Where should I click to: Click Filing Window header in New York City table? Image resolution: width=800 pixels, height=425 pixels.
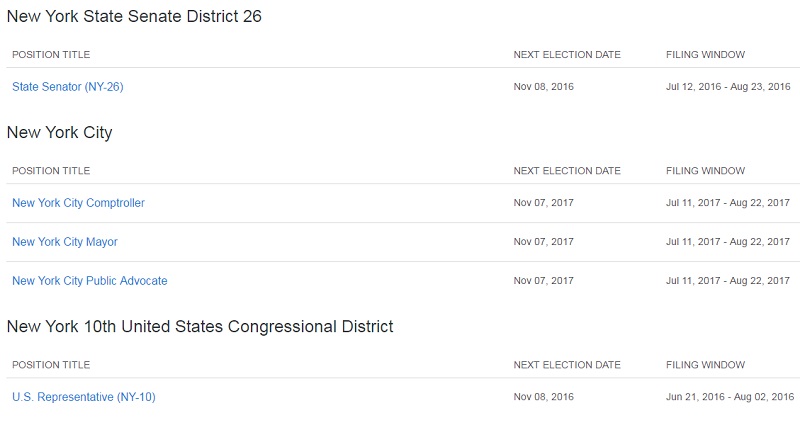pos(705,171)
